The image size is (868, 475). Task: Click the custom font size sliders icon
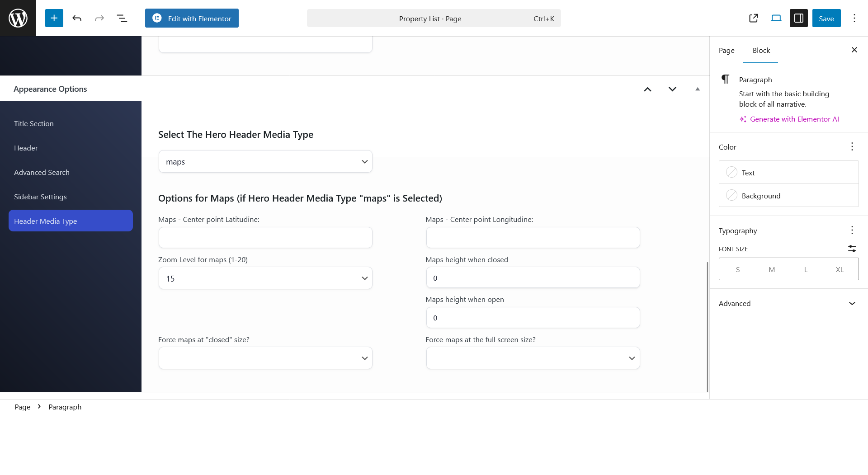[852, 249]
